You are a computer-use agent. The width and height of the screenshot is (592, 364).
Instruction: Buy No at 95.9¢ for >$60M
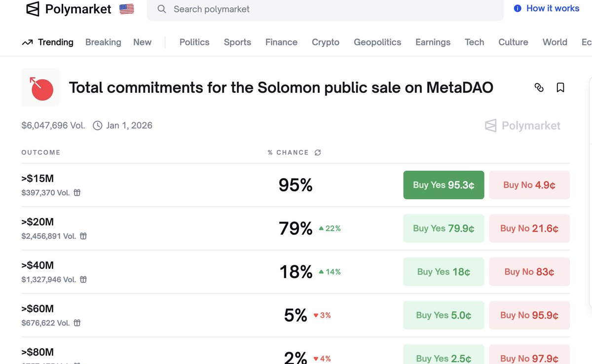tap(529, 315)
